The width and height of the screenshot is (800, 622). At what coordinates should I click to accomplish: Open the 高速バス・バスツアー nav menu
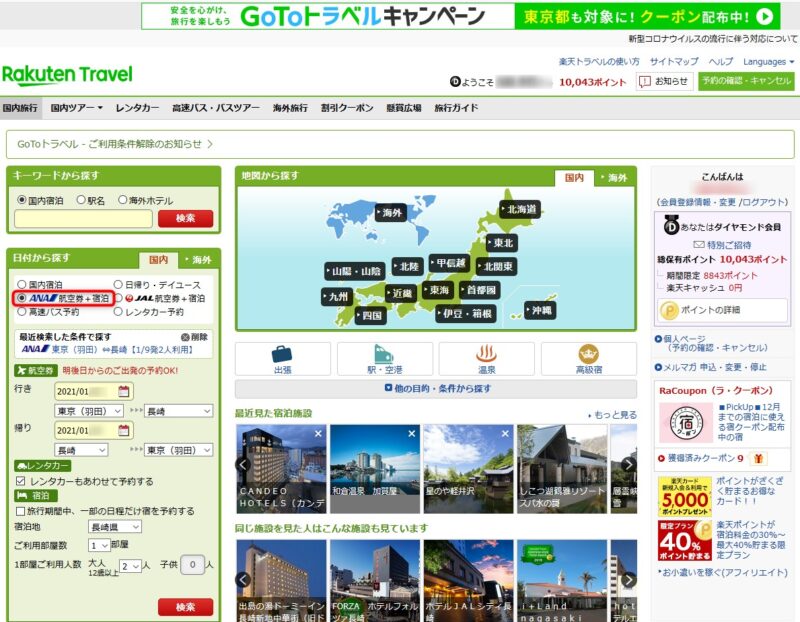[216, 108]
